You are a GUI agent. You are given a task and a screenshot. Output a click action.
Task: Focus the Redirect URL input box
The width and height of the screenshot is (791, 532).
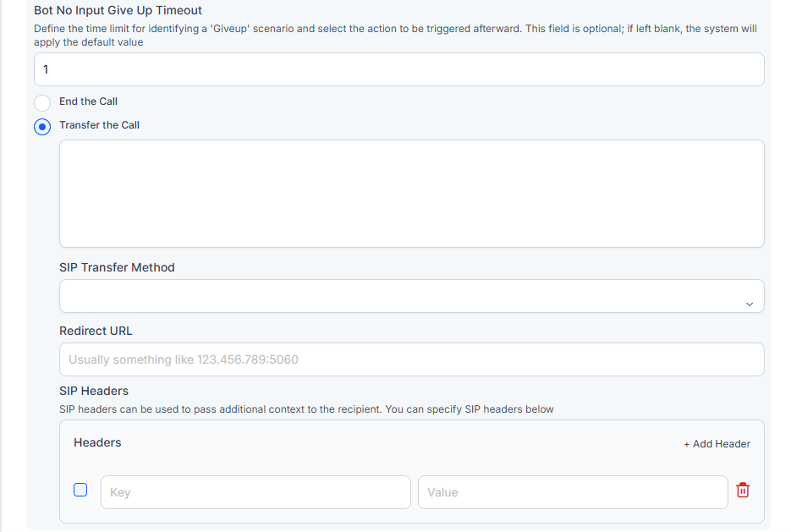pyautogui.click(x=411, y=359)
